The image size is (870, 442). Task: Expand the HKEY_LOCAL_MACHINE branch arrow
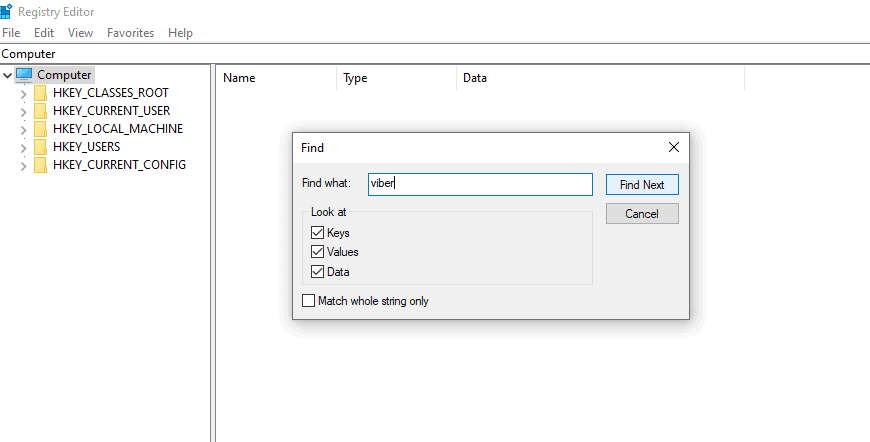click(x=23, y=129)
